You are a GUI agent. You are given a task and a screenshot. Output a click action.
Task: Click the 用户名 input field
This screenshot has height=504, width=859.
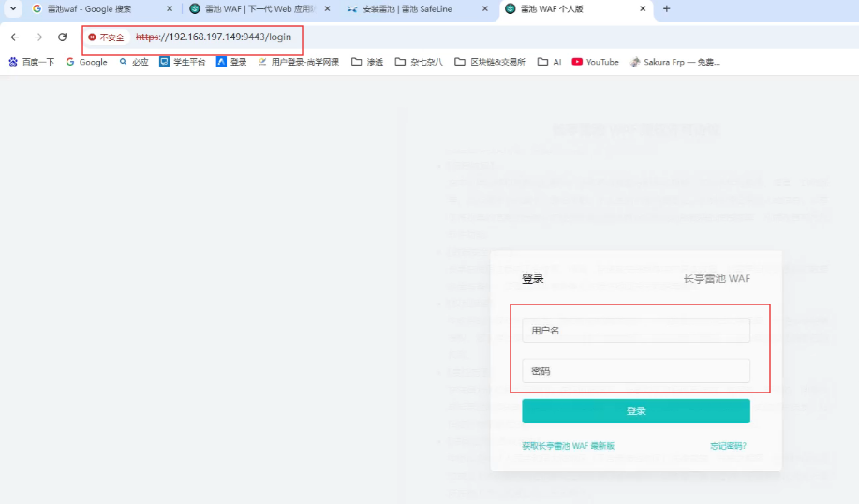point(636,331)
